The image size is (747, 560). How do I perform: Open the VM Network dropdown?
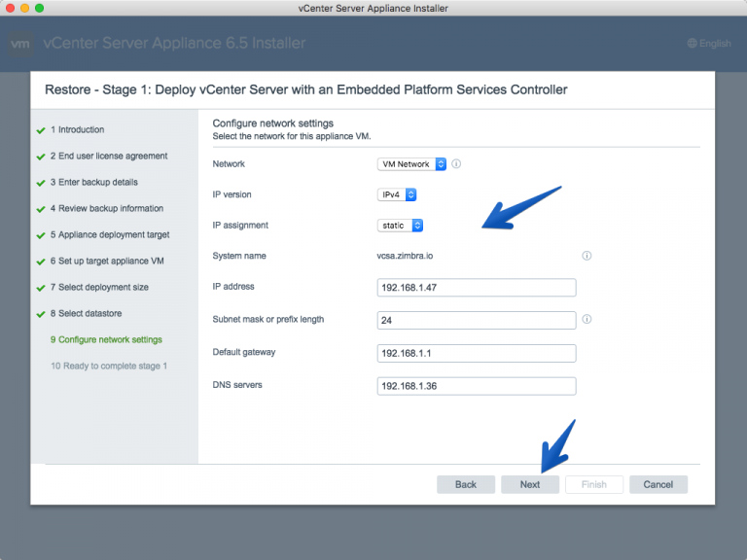(x=411, y=163)
